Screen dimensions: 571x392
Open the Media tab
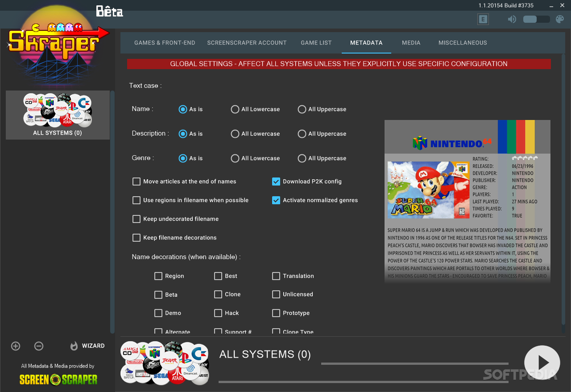click(411, 43)
